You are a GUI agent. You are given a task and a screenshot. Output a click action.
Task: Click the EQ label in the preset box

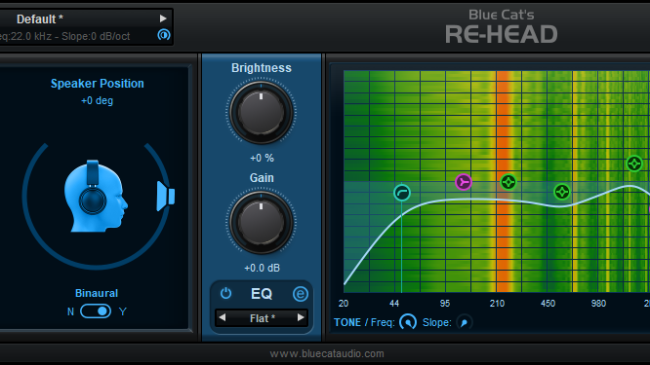tap(262, 294)
